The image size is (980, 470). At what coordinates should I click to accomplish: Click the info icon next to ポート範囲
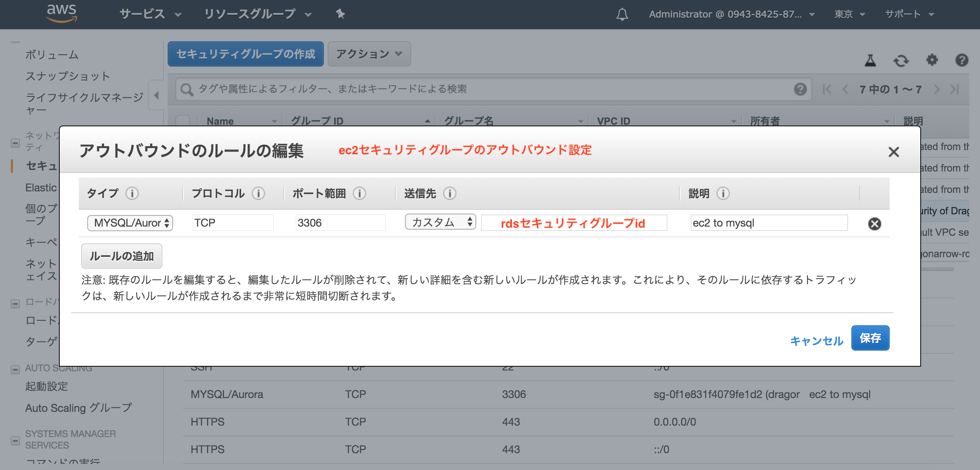click(359, 193)
